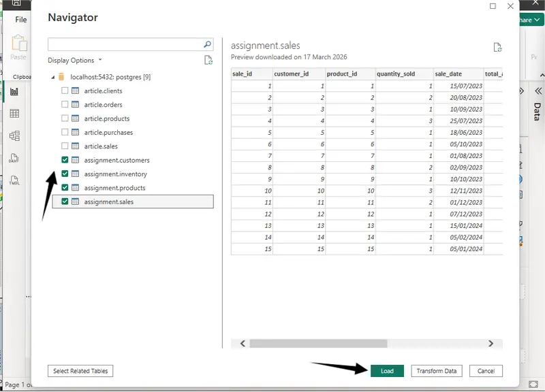
Task: Click table icon next to article.clients
Action: coord(75,91)
